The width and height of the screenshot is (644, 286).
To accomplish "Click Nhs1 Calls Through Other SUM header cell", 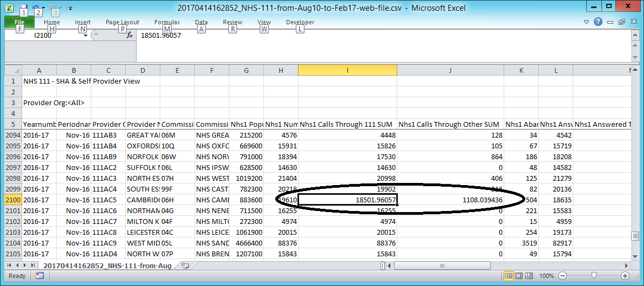I will click(x=450, y=124).
